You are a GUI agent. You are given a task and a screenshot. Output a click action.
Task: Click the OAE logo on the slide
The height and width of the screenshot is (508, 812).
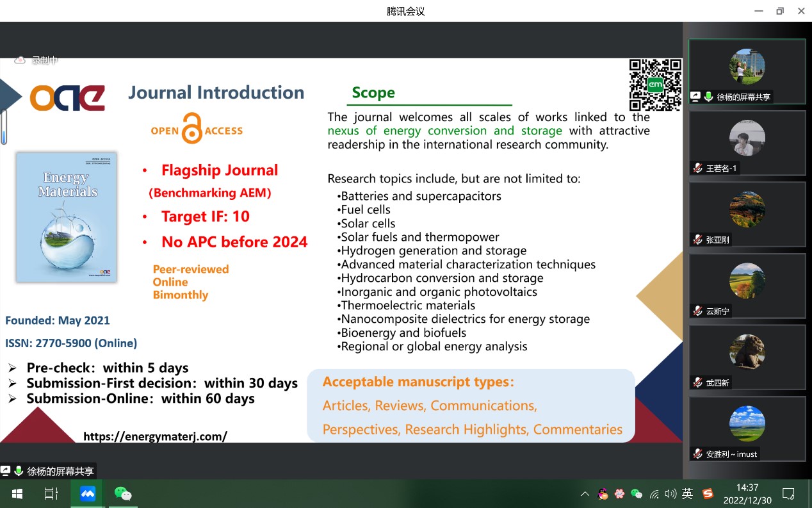click(67, 97)
